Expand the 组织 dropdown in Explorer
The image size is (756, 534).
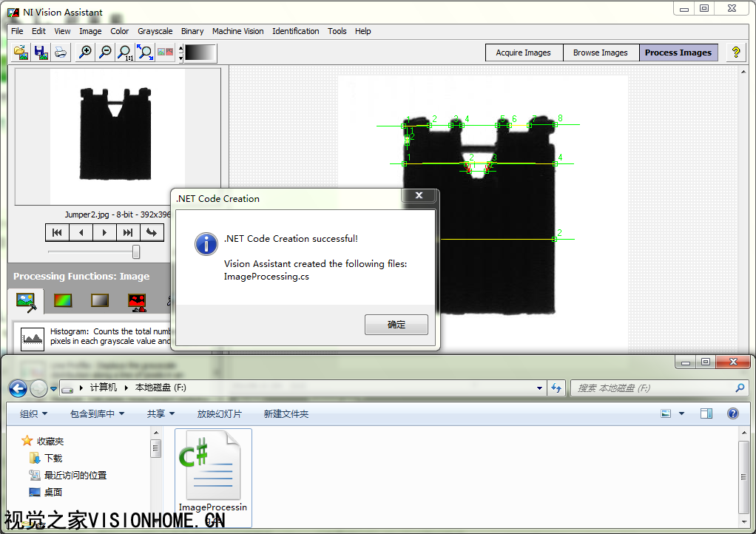pos(34,414)
